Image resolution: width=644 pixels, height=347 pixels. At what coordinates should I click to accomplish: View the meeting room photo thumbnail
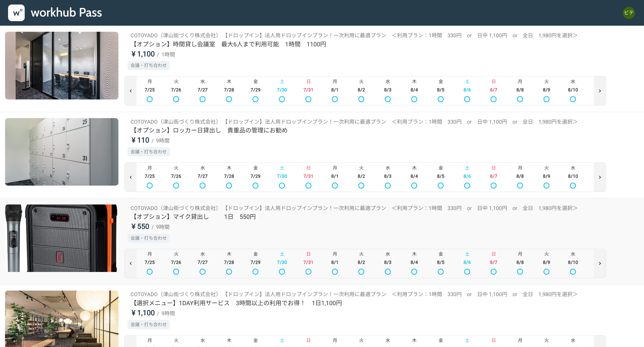pos(61,65)
